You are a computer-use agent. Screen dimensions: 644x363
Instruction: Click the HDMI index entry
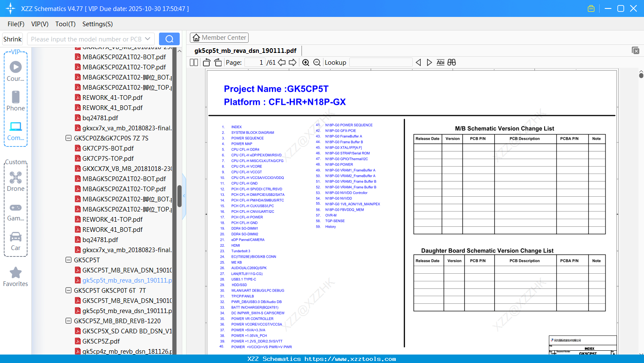236,245
